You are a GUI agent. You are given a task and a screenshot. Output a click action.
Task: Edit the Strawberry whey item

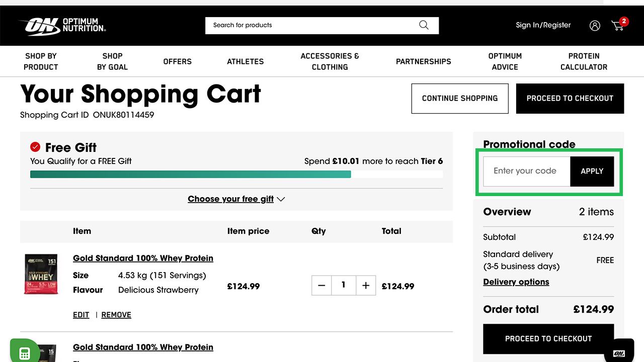pyautogui.click(x=81, y=315)
